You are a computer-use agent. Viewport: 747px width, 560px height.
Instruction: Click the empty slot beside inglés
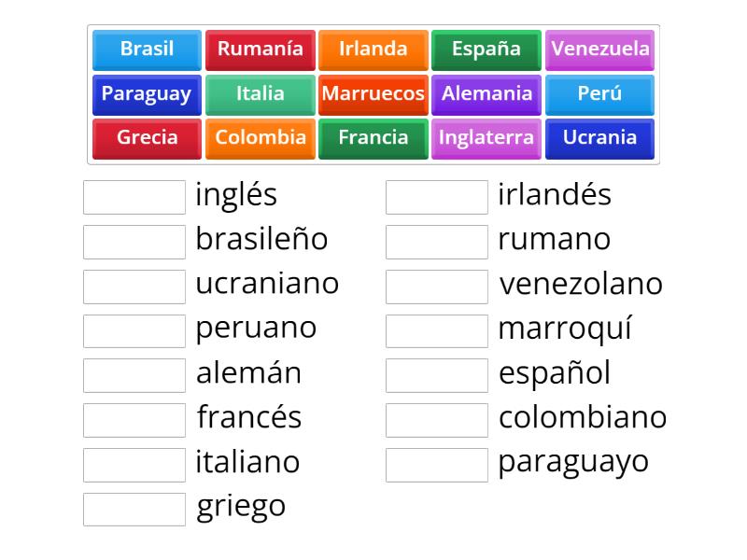click(134, 196)
